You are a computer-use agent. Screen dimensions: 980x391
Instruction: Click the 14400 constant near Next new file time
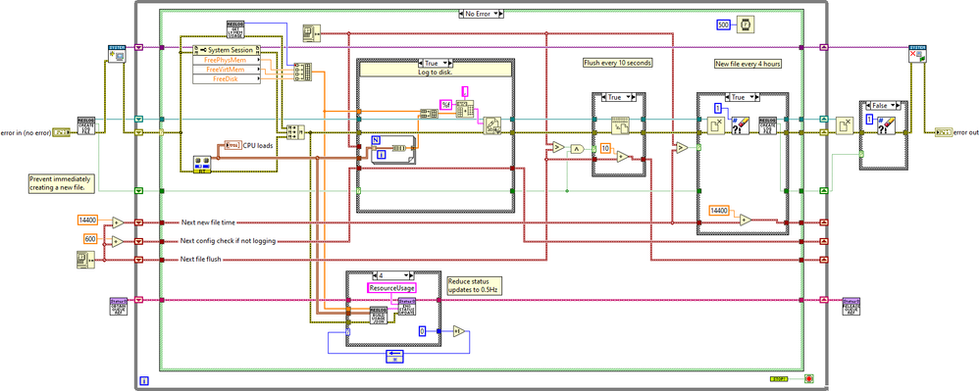(87, 220)
